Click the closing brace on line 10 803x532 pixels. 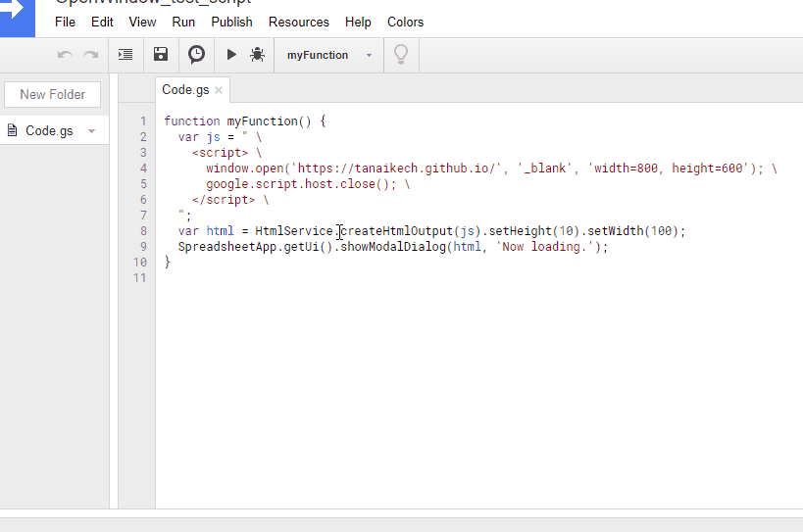167,263
